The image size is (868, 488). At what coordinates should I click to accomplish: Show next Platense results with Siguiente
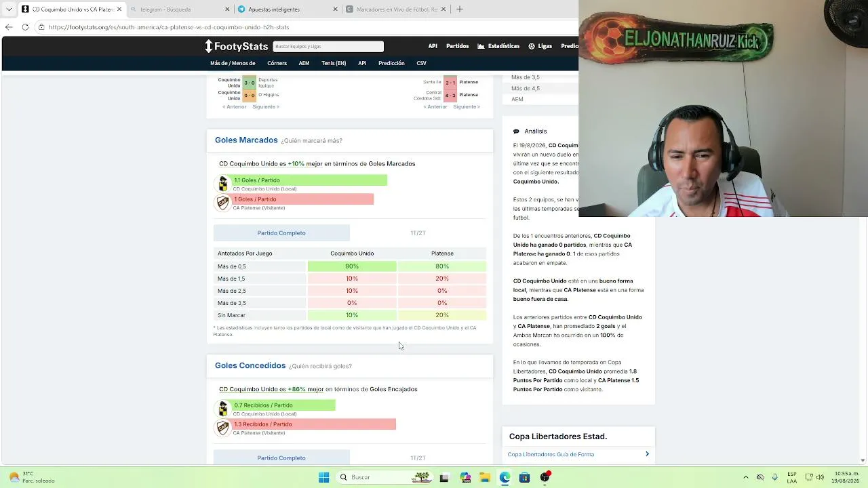point(467,107)
